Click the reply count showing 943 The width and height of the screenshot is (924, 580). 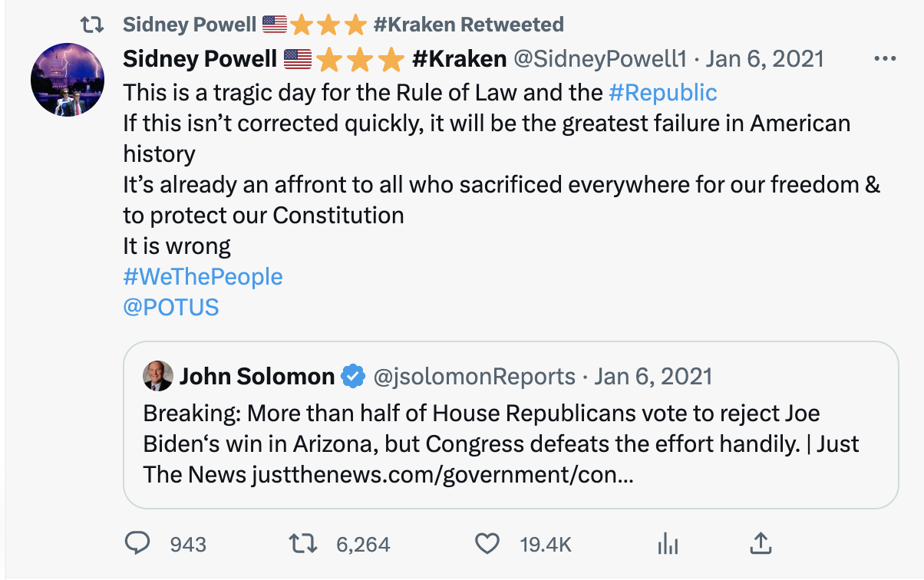click(186, 544)
